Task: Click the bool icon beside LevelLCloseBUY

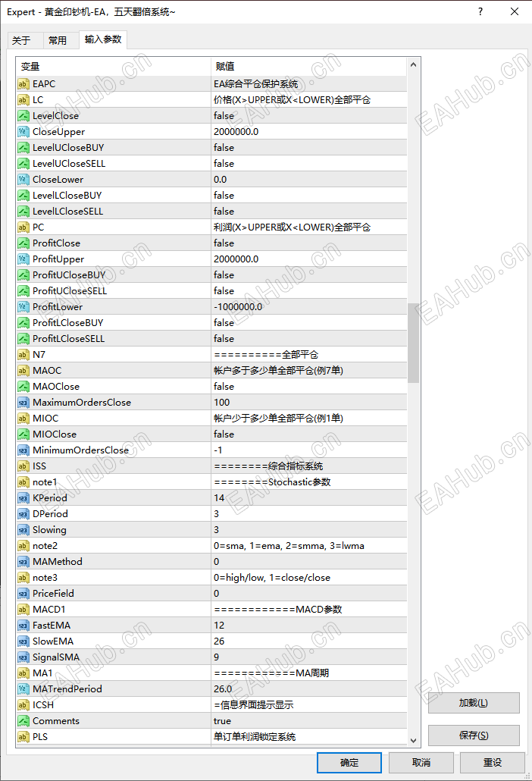Action: tap(23, 196)
